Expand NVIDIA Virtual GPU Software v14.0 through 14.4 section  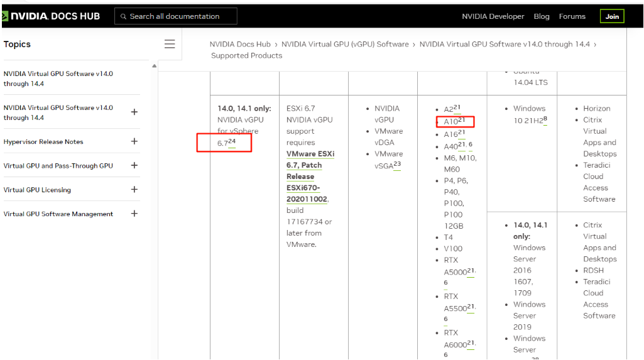[134, 112]
